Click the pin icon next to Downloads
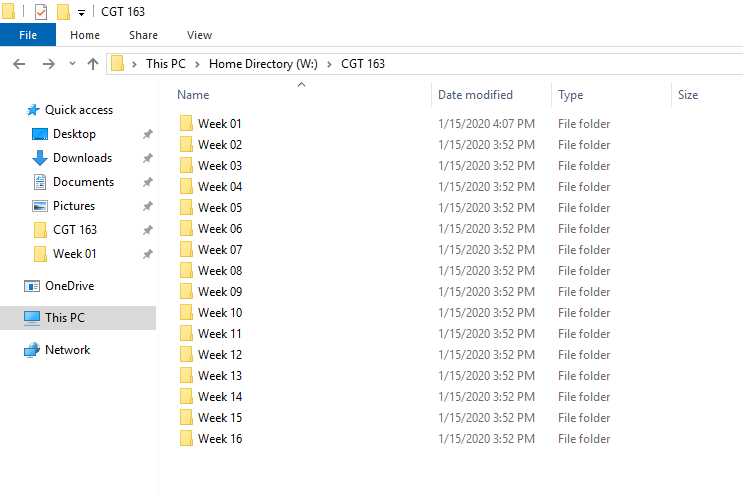 point(147,158)
